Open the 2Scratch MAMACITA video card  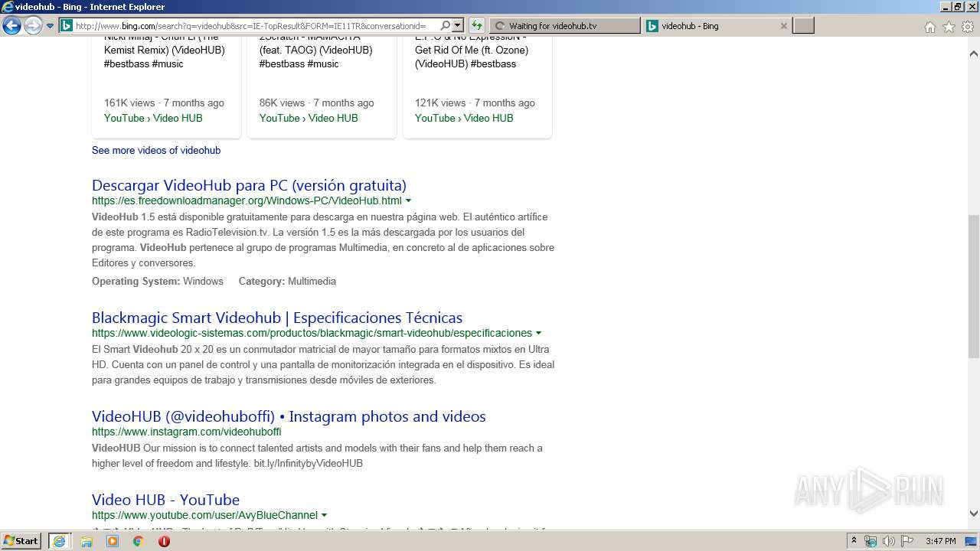(322, 88)
